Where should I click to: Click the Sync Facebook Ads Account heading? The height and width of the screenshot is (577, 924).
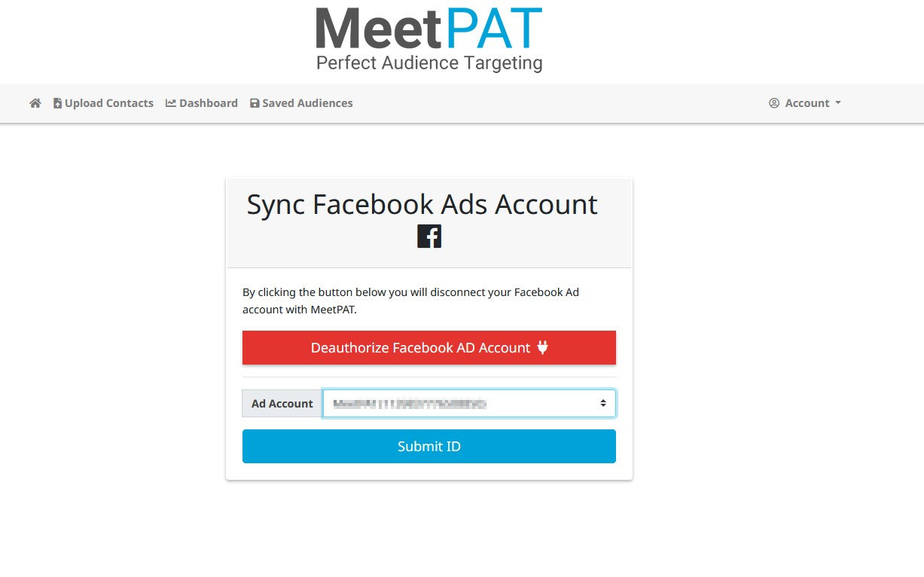(422, 205)
